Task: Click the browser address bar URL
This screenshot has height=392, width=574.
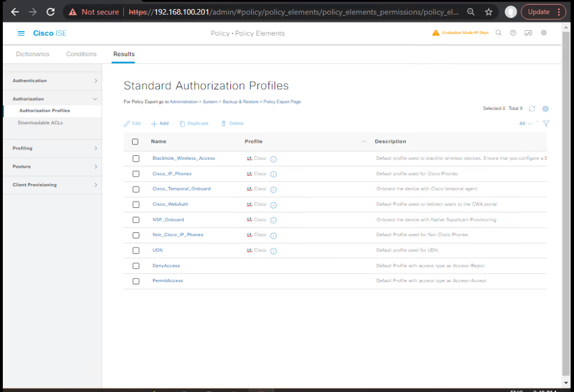Action: click(294, 12)
